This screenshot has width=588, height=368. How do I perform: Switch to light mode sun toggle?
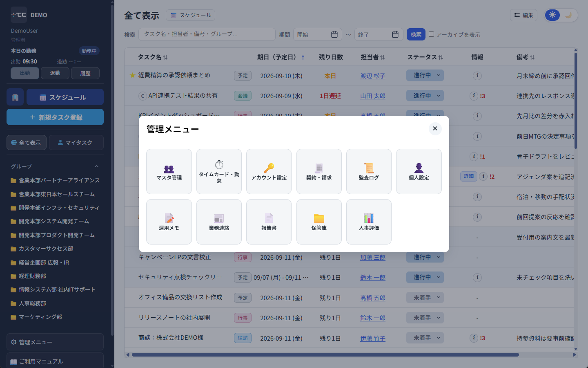pos(552,15)
